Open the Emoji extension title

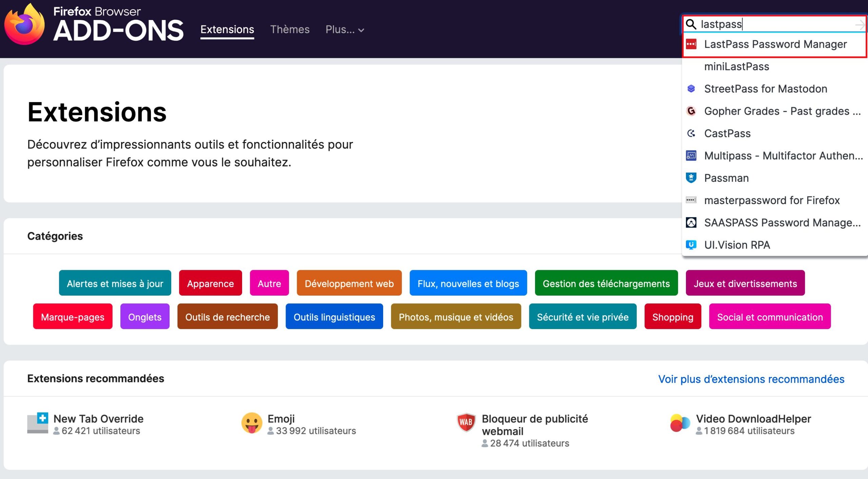281,419
